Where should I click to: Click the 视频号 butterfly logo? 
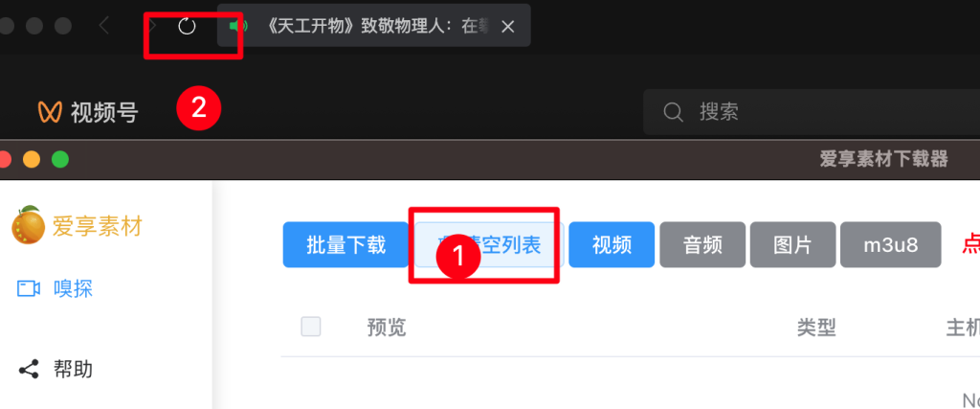point(50,112)
